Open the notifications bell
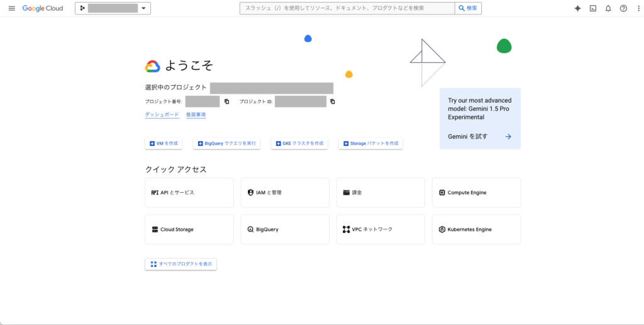The width and height of the screenshot is (644, 325). [608, 8]
